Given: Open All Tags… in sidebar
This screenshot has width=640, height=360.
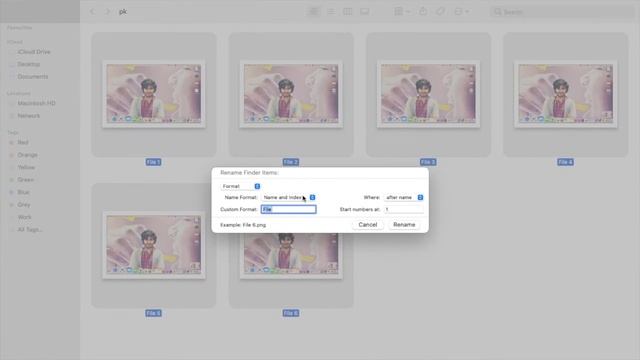Looking at the screenshot, I should (29, 229).
